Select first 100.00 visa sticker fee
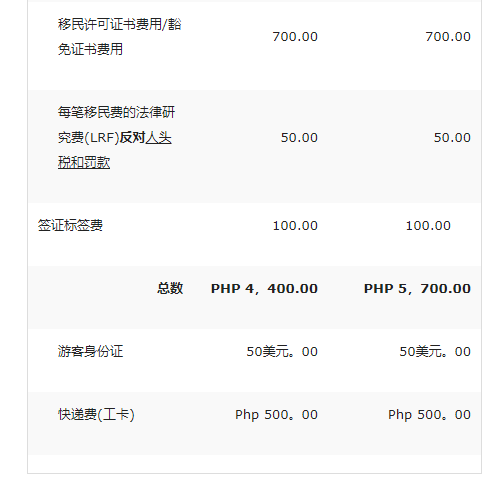Screen dimensions: 490x478 point(295,226)
